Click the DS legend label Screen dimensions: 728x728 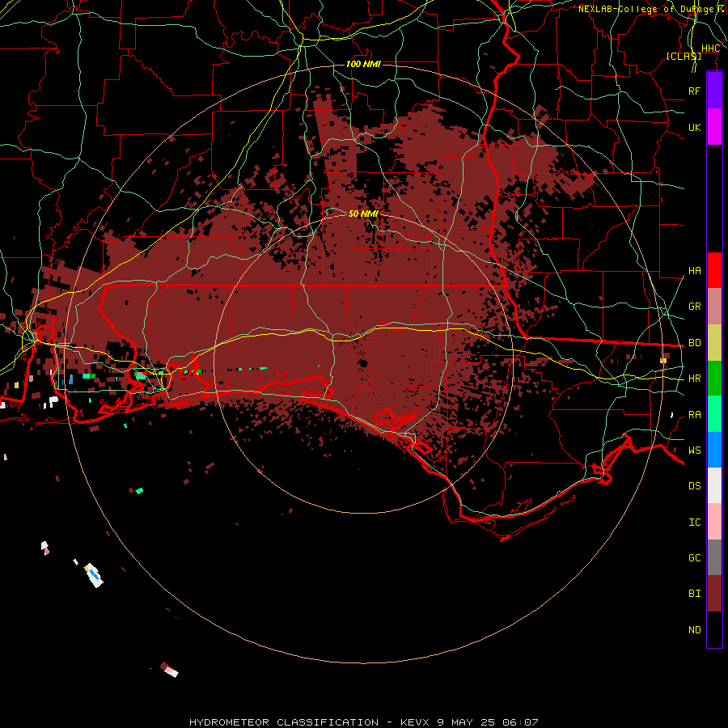(x=694, y=486)
